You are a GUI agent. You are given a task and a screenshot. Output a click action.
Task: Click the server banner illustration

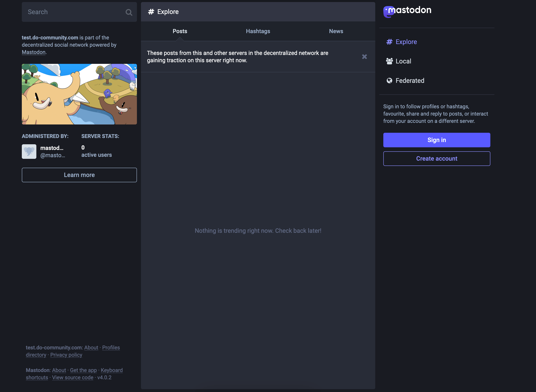(79, 94)
